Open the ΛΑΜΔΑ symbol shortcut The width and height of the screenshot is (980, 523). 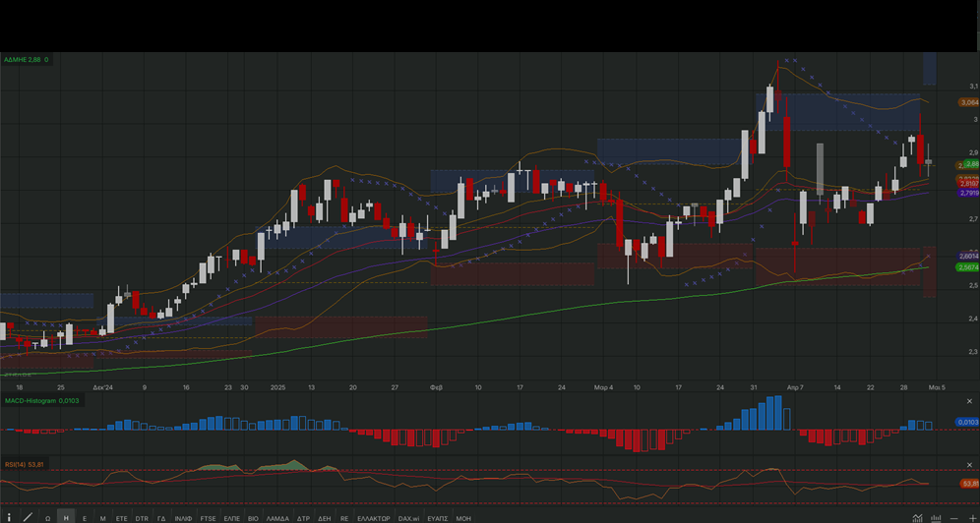(x=277, y=519)
